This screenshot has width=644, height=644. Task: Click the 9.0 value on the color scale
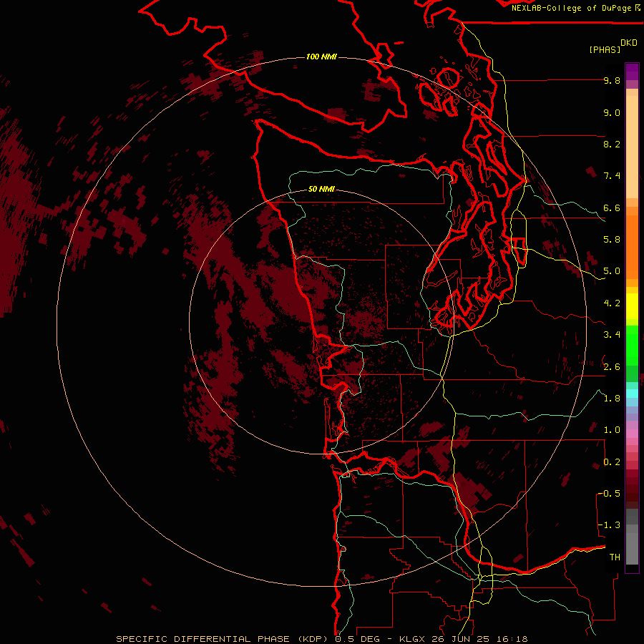tap(612, 112)
